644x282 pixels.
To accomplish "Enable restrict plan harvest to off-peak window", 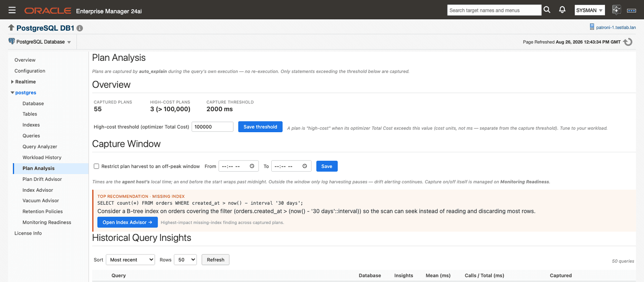I will click(x=96, y=166).
